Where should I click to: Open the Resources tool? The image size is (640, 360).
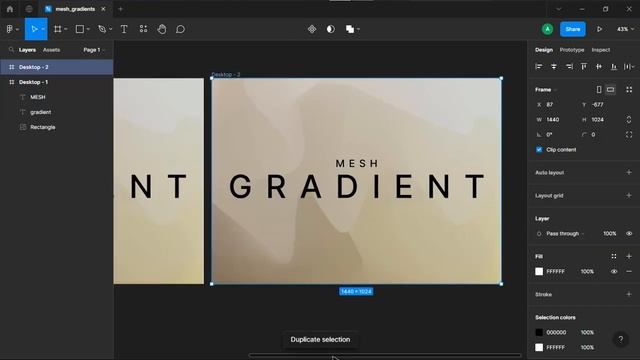click(x=143, y=29)
